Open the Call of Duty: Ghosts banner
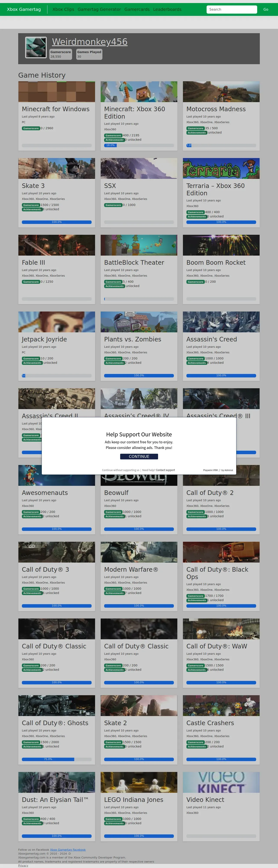This screenshot has width=278, height=868. 57,706
